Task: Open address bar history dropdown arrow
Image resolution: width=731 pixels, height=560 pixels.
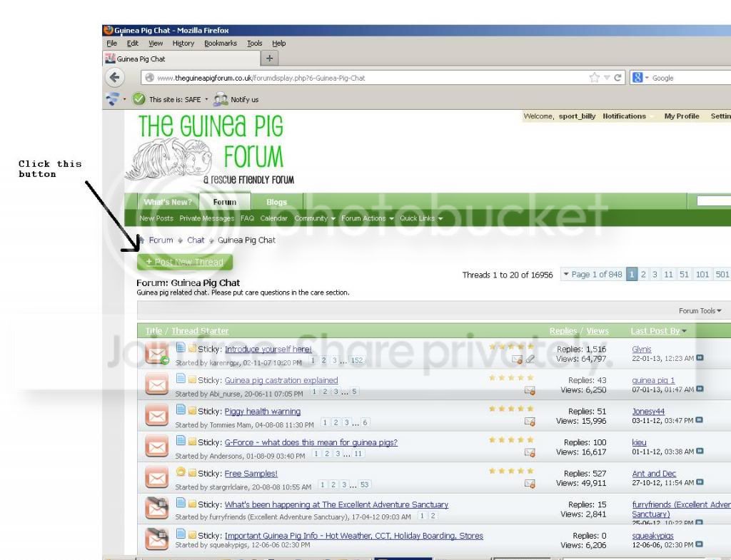Action: point(607,78)
